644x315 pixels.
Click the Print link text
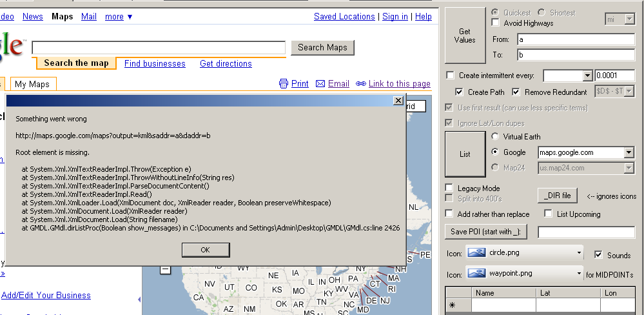300,84
